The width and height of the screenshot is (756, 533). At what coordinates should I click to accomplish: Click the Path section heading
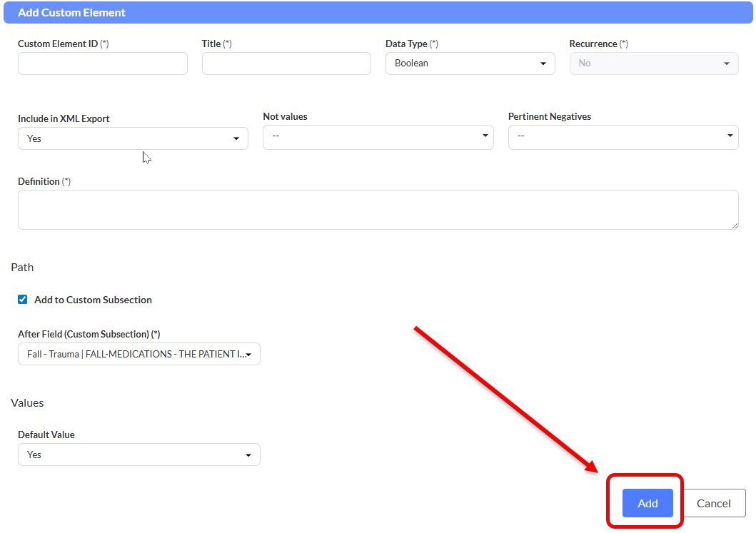pos(22,267)
